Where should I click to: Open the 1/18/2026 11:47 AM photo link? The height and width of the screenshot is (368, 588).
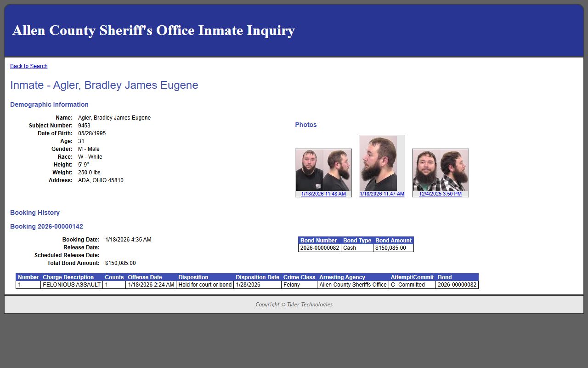382,194
